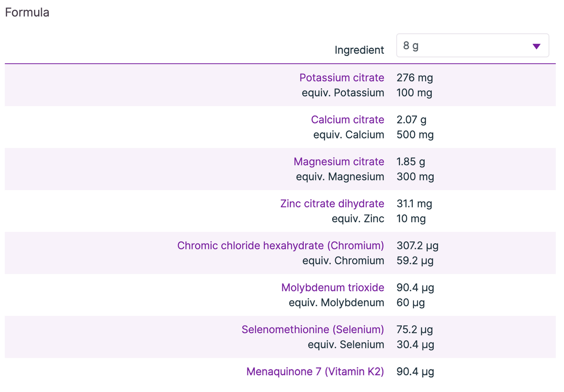Open the Potassium citrate ingredient link
The width and height of the screenshot is (564, 392).
tap(342, 78)
